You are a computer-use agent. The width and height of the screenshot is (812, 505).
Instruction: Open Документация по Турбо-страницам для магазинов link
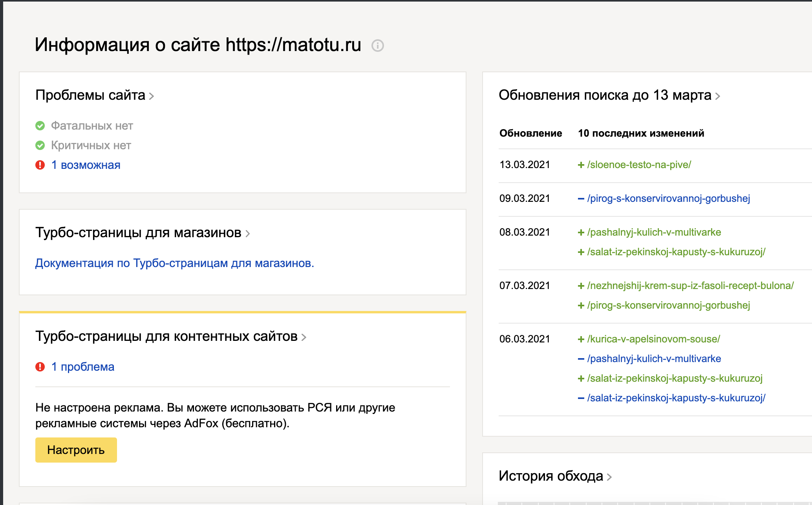pyautogui.click(x=174, y=263)
